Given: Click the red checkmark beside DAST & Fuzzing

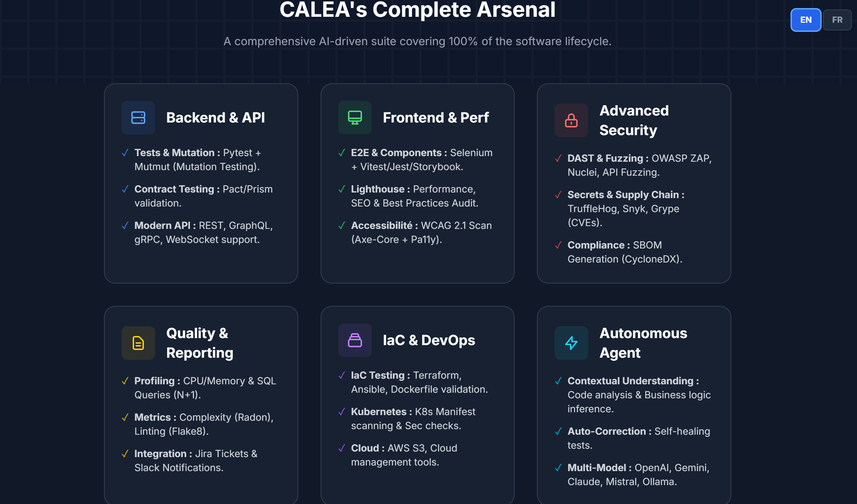Looking at the screenshot, I should point(558,158).
